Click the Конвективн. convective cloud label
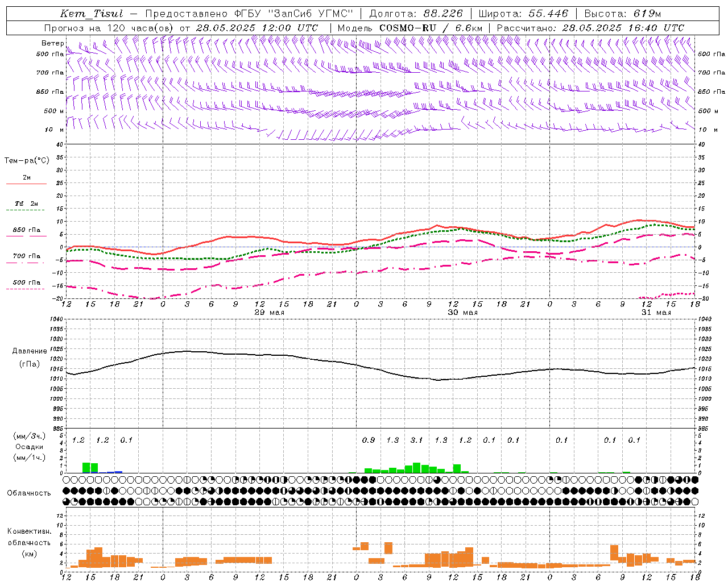The height and width of the screenshot is (582, 728). coord(29,531)
